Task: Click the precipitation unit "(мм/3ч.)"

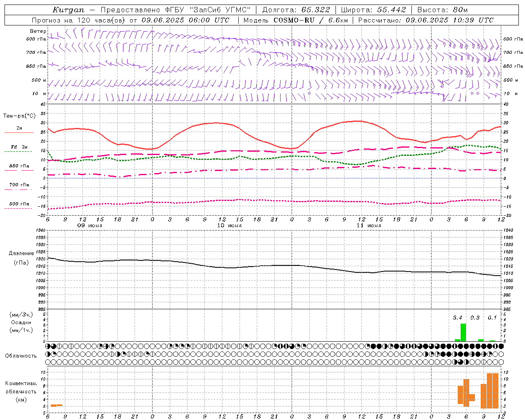Action: (21, 315)
